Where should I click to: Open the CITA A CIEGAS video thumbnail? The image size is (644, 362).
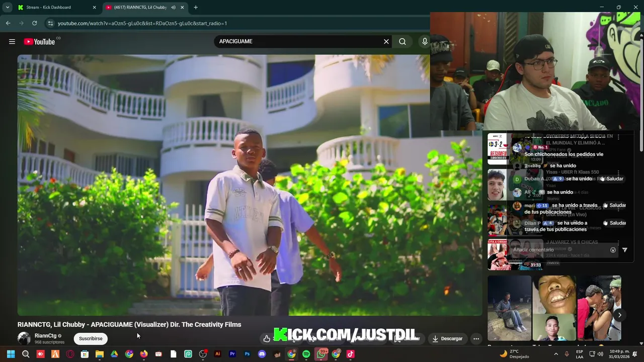tap(515, 255)
